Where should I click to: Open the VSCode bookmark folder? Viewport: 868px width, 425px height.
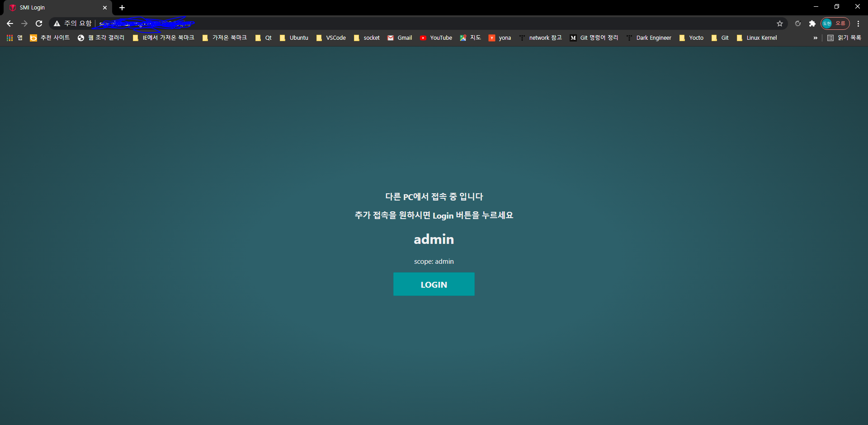point(331,38)
